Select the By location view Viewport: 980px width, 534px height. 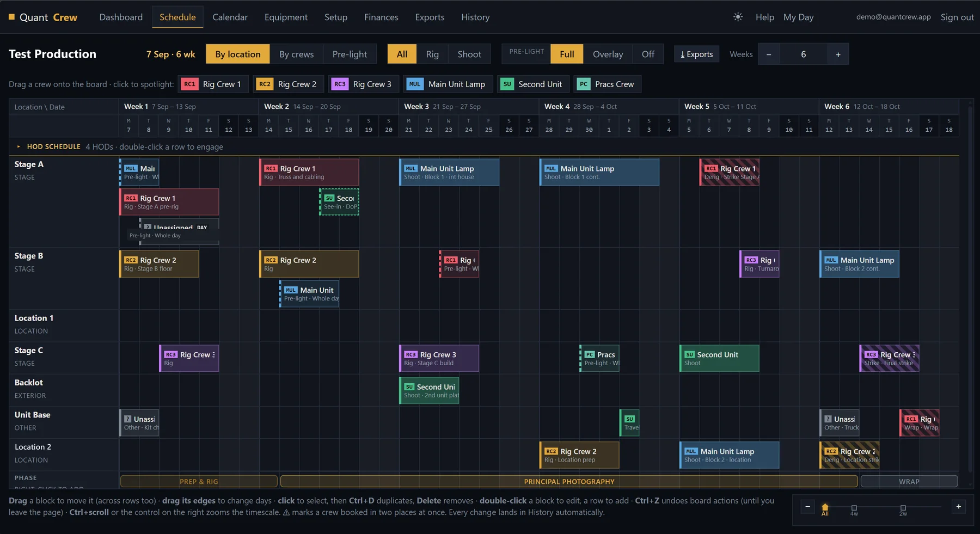(238, 54)
